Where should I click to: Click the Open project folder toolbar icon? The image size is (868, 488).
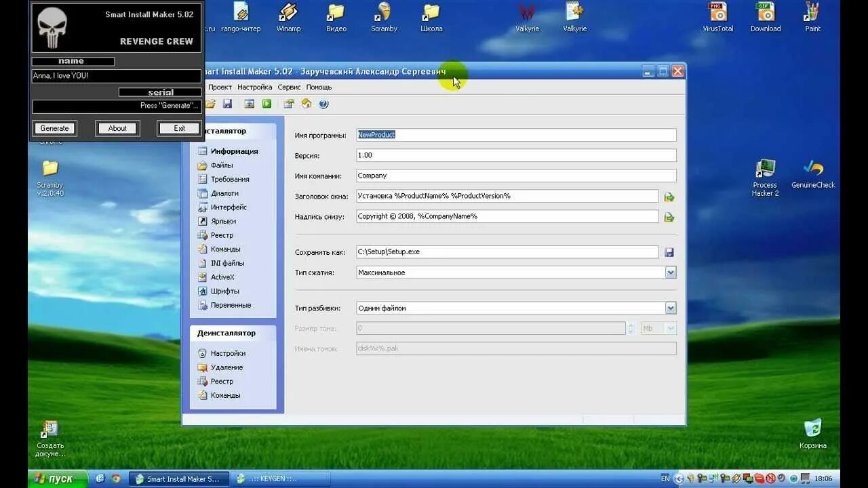[x=210, y=104]
